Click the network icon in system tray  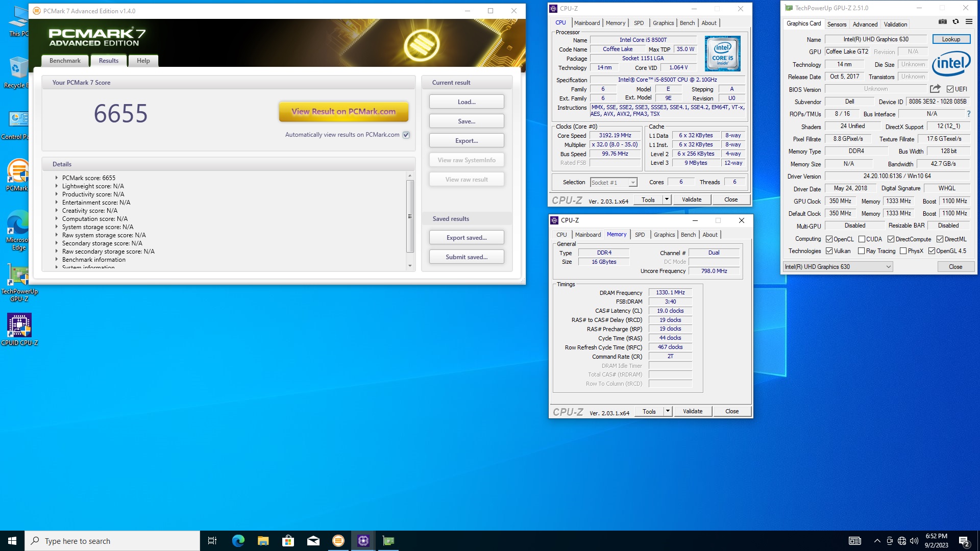(x=901, y=541)
